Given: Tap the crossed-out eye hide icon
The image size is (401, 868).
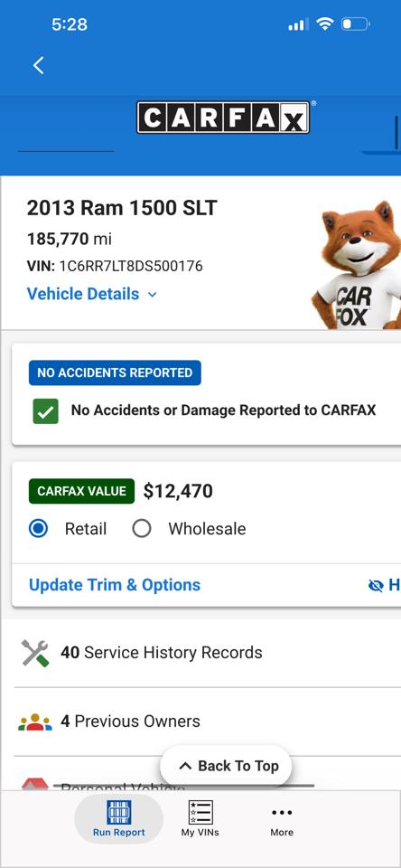Looking at the screenshot, I should (376, 585).
